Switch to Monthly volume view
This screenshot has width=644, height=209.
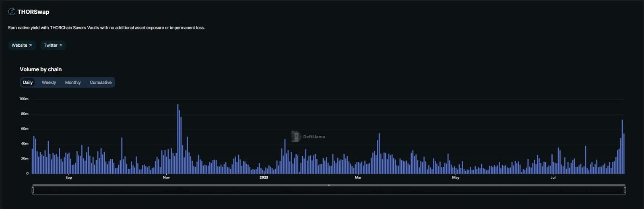click(73, 83)
